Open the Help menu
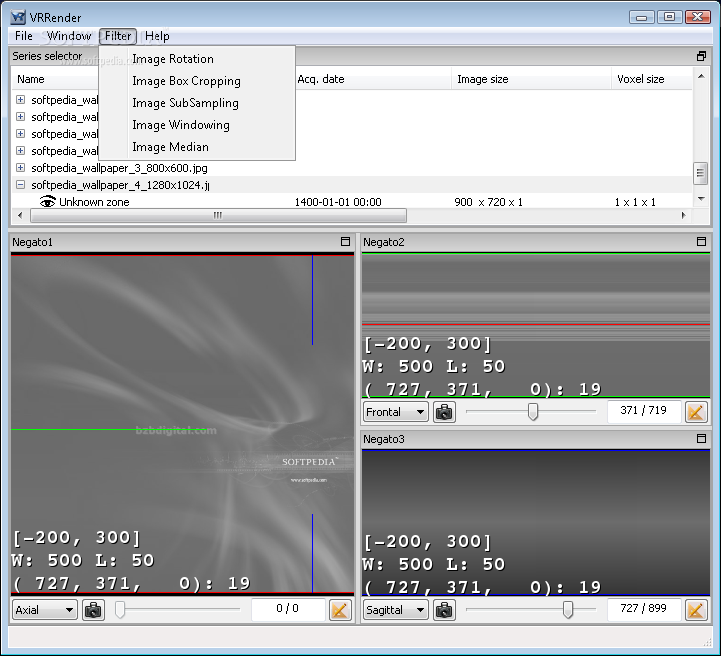Screen dimensions: 721x656 tap(157, 36)
